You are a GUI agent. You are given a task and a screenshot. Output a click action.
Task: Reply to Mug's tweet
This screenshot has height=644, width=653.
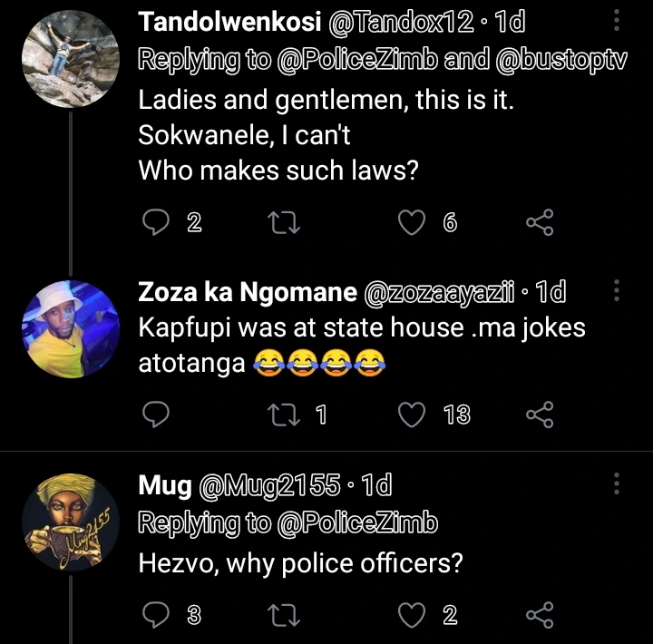point(158,616)
